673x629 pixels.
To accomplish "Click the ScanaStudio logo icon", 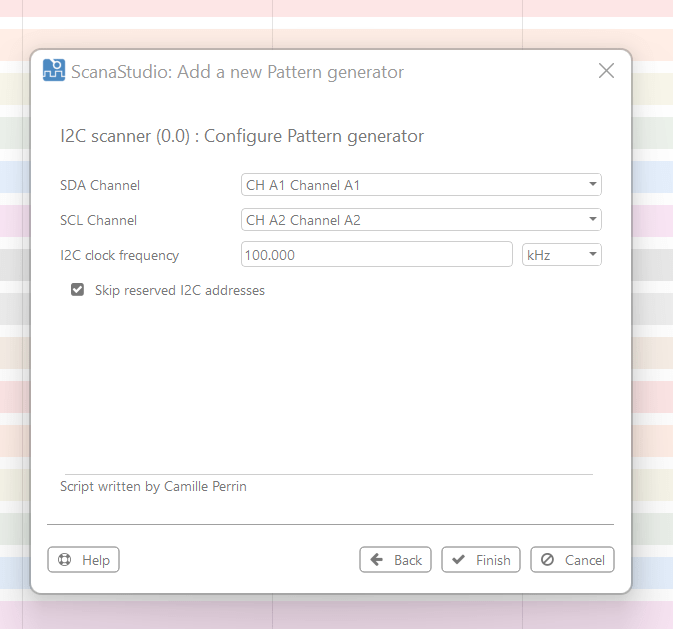I will tap(54, 71).
